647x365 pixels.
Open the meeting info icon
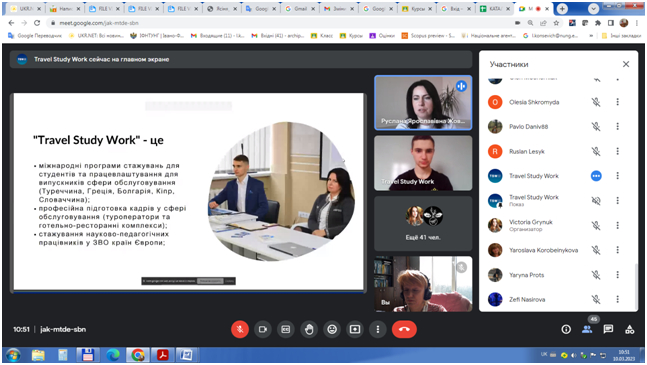point(566,329)
